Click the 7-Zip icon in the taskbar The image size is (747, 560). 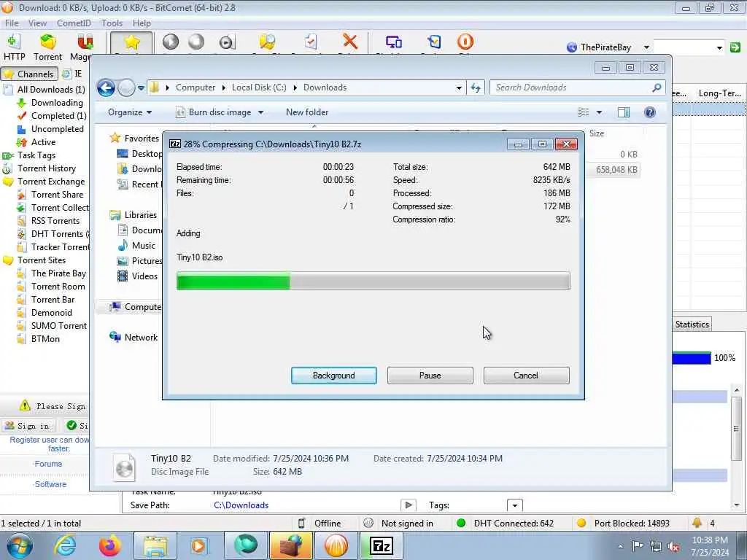click(x=381, y=545)
